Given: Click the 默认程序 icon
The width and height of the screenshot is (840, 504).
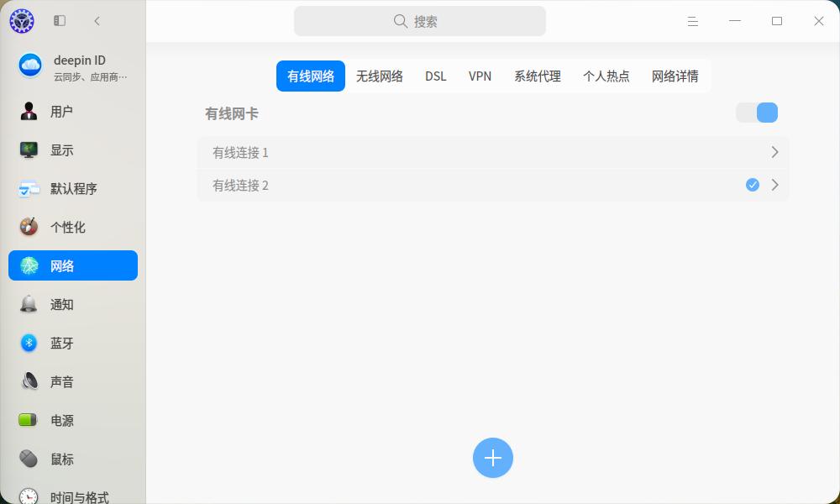Looking at the screenshot, I should click(x=29, y=188).
